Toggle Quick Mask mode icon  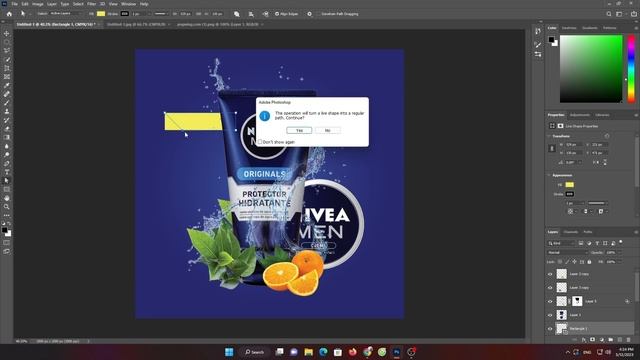[7, 243]
